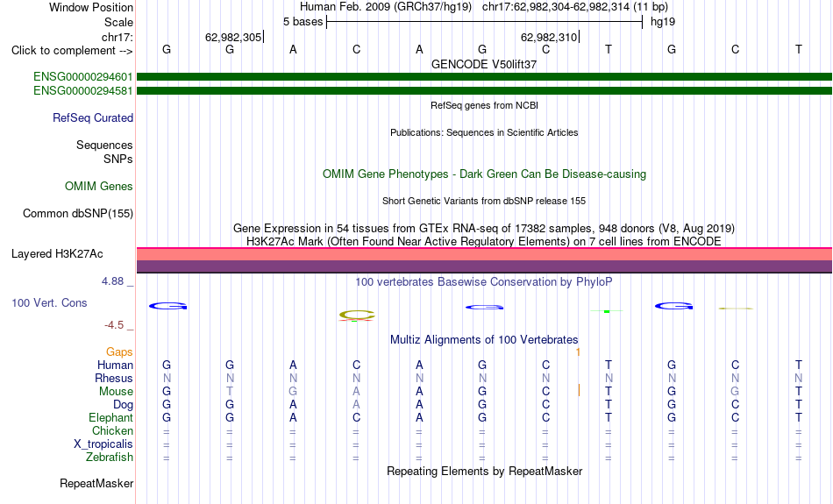Screen dimensions: 833x504
Task: Click the 62,982,305 ruler coordinate
Action: click(x=233, y=37)
